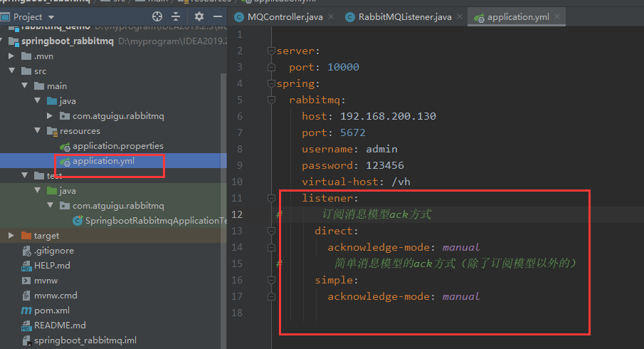The image size is (644, 349).
Task: Click the locate/scroll-from-source target icon
Action: pyautogui.click(x=157, y=16)
